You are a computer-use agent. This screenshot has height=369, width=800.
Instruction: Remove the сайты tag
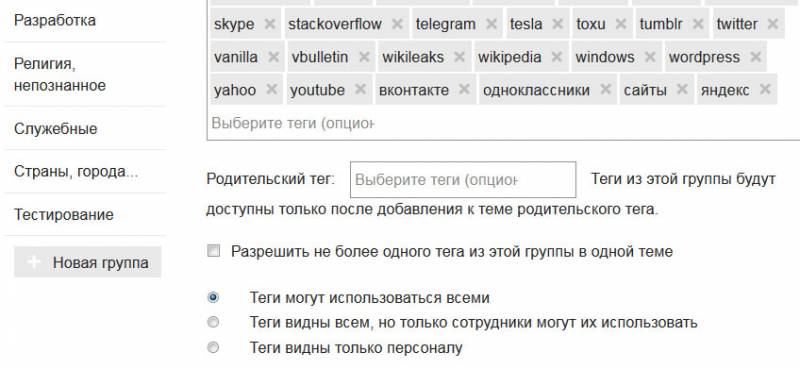tap(682, 90)
